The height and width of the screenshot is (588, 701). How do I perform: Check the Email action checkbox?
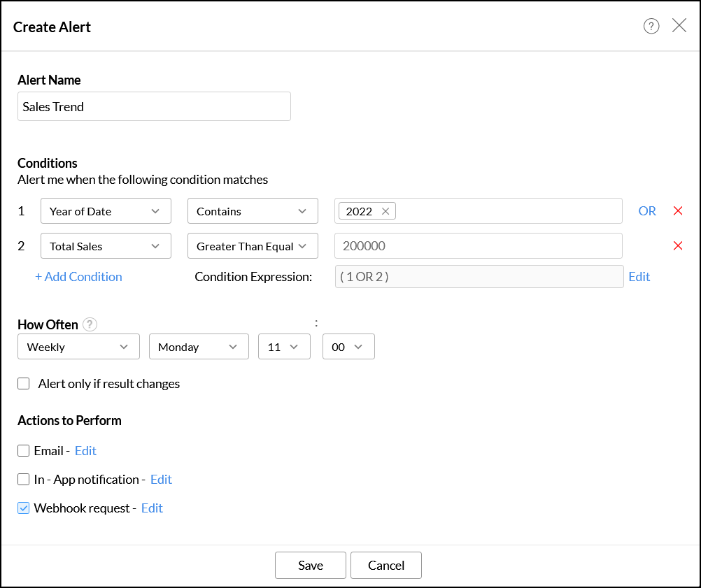24,451
